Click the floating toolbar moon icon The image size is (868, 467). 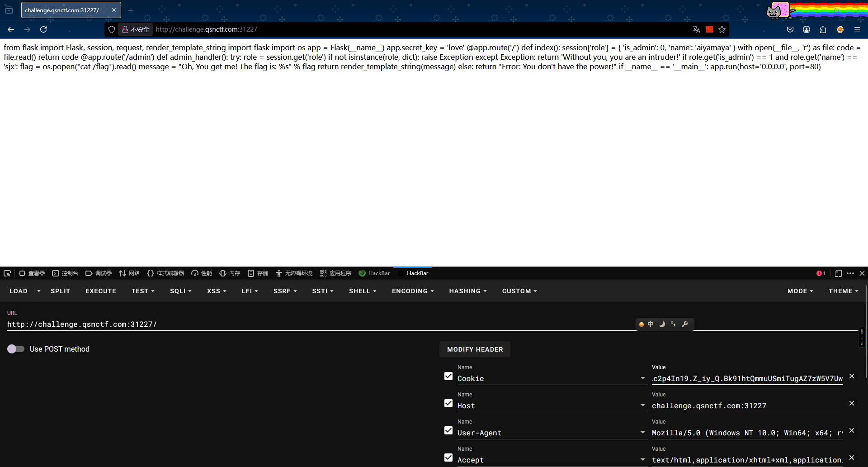coord(662,324)
